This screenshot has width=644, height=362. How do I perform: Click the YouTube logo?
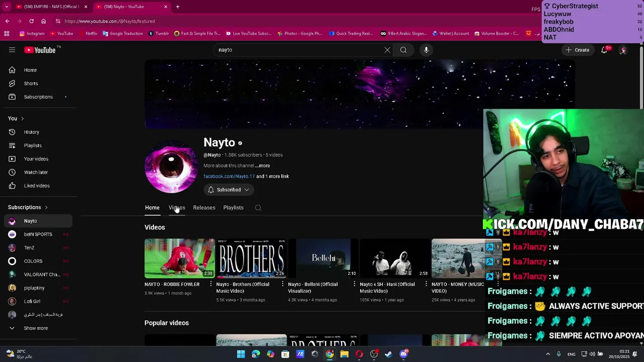pos(40,50)
